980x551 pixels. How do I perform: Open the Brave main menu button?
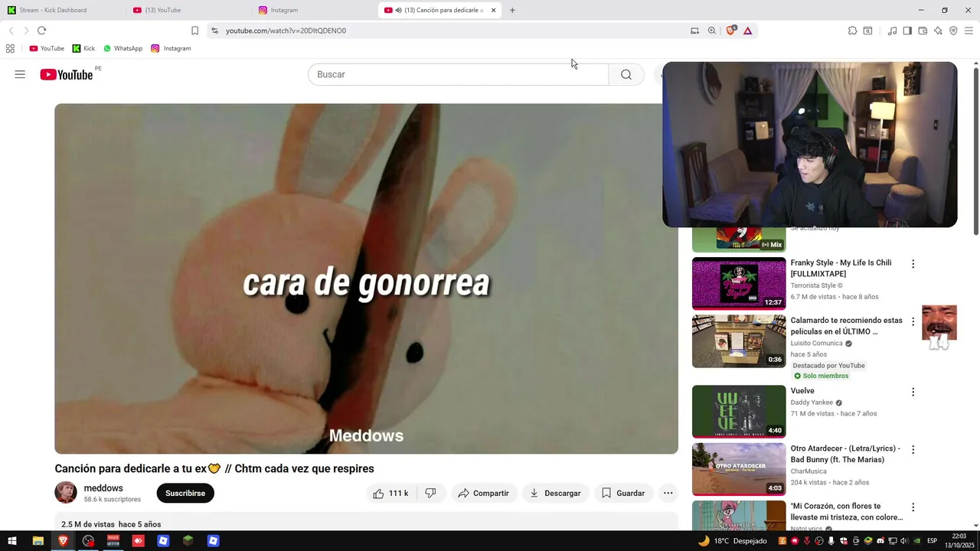tap(969, 31)
